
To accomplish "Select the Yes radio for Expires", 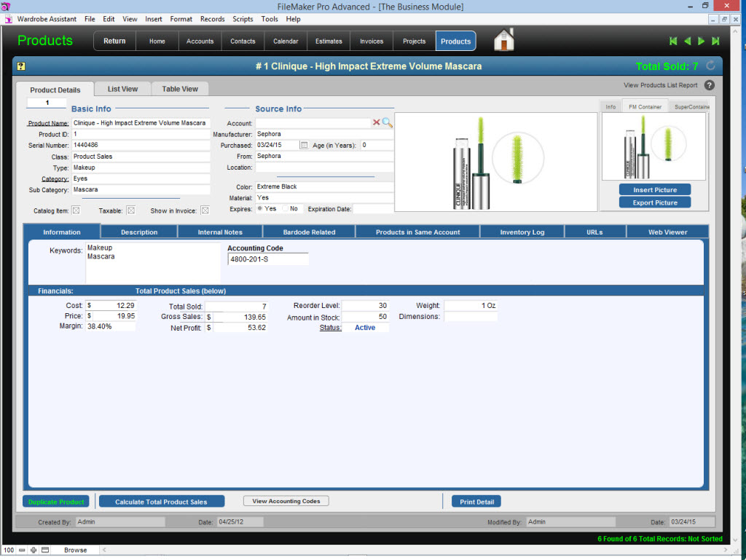I will [x=260, y=208].
